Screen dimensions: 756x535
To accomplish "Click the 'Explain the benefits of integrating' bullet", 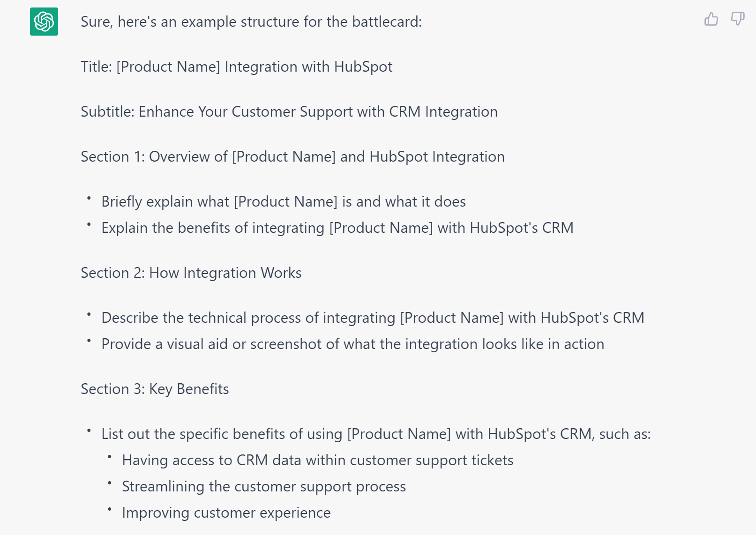I will 337,228.
